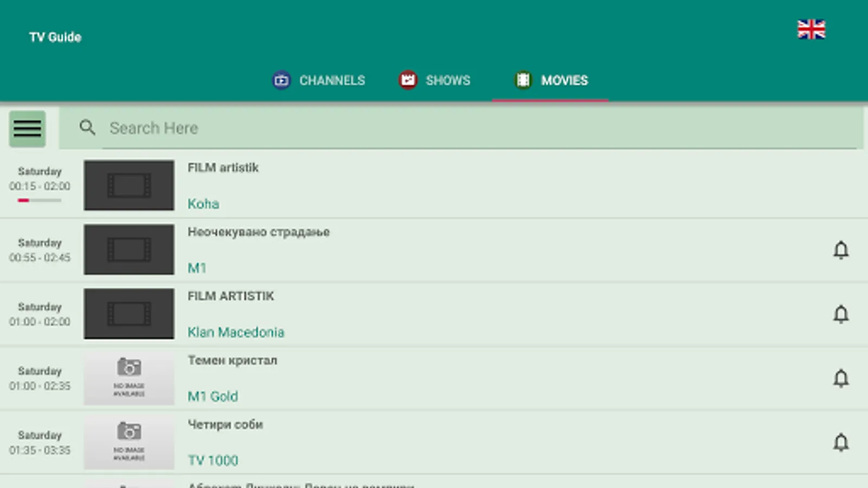The width and height of the screenshot is (868, 488).
Task: Select the Неочекувано страдање movie title
Action: [259, 232]
